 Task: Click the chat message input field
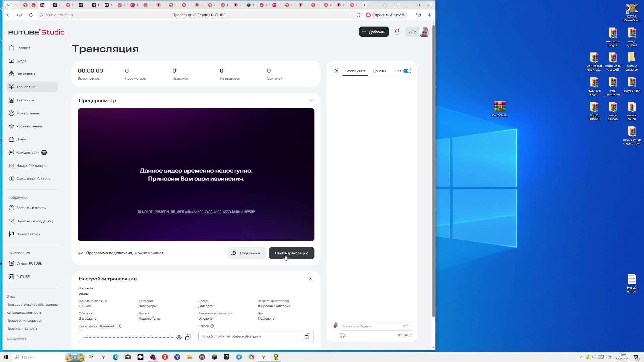(x=376, y=326)
